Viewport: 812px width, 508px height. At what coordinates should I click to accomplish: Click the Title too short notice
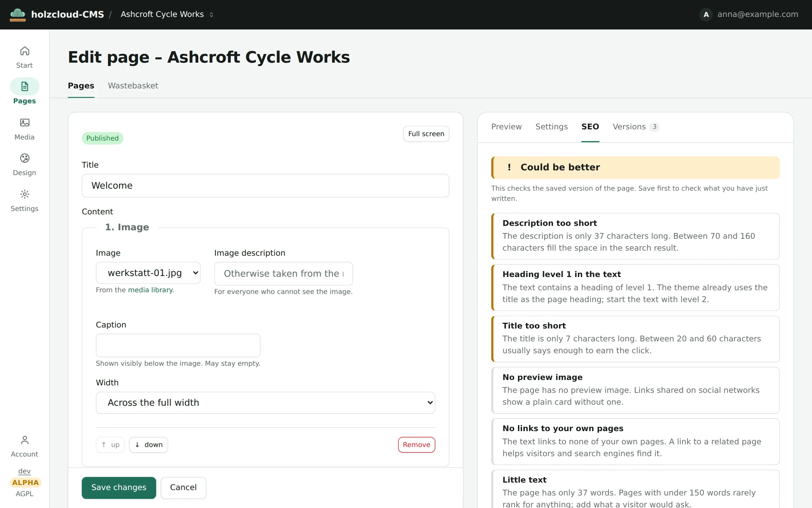635,339
